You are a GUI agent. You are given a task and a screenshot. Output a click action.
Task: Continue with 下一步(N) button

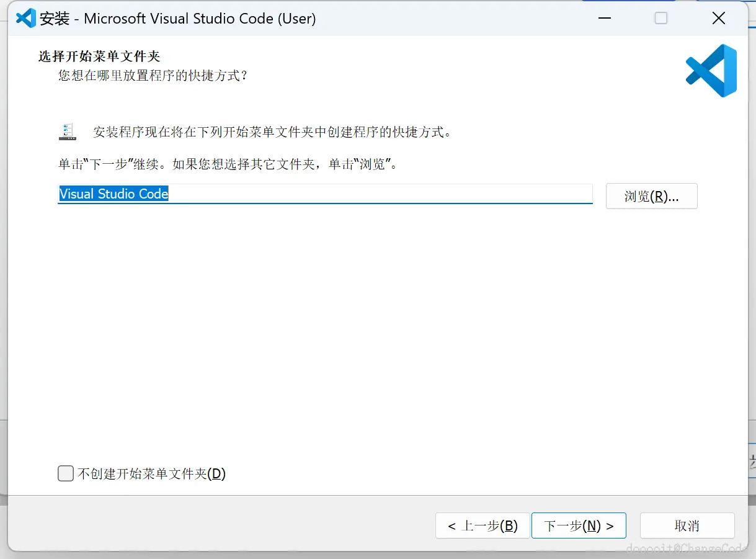[579, 526]
